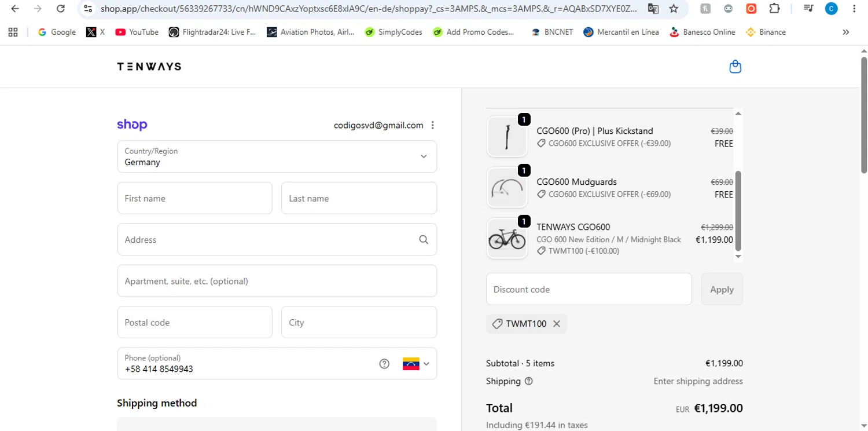
Task: Focus the First name field
Action: coord(194,198)
